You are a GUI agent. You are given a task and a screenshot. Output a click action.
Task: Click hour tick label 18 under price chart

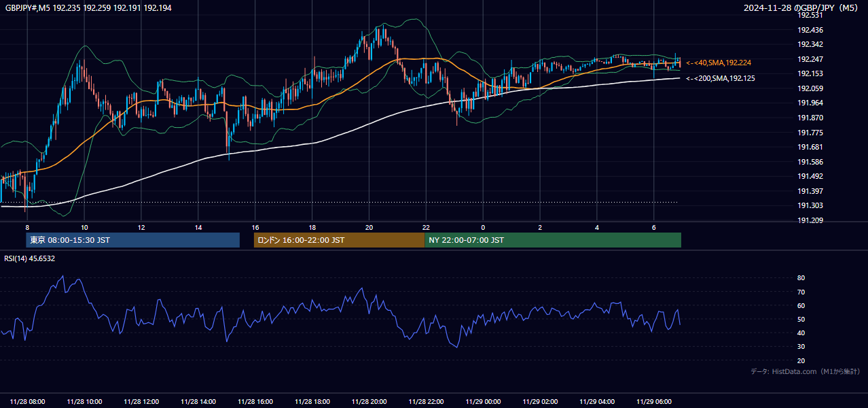click(x=312, y=227)
